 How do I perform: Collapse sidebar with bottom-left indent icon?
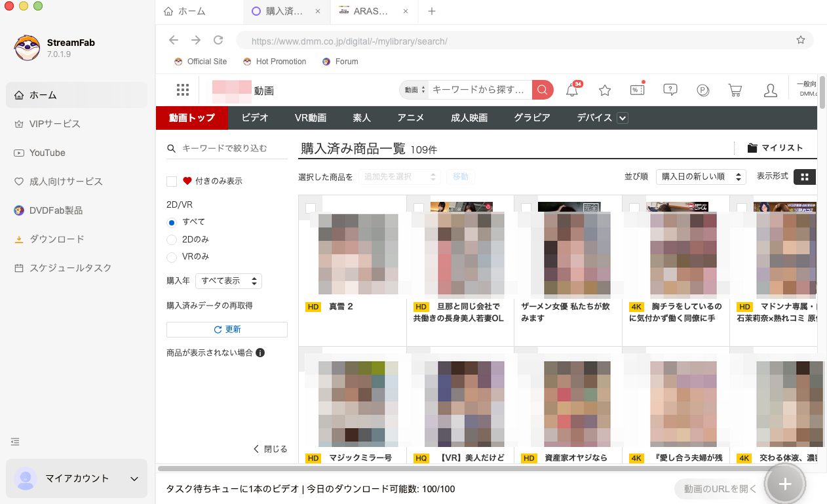[15, 442]
